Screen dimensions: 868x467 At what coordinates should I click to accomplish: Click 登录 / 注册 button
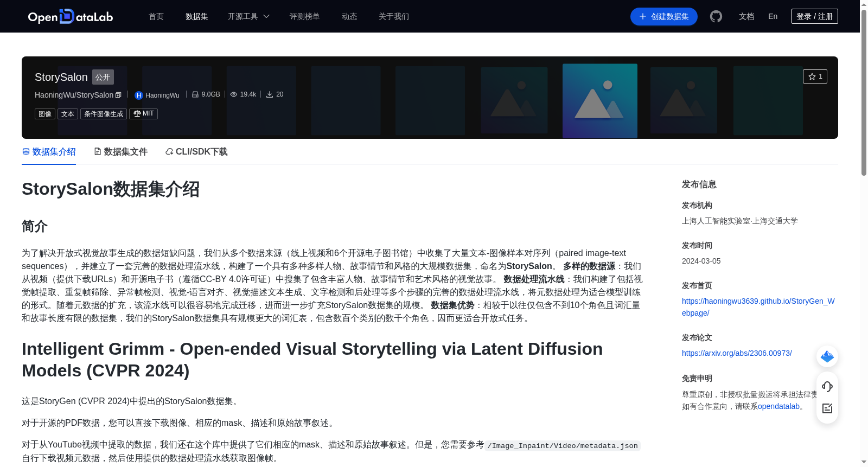click(814, 16)
